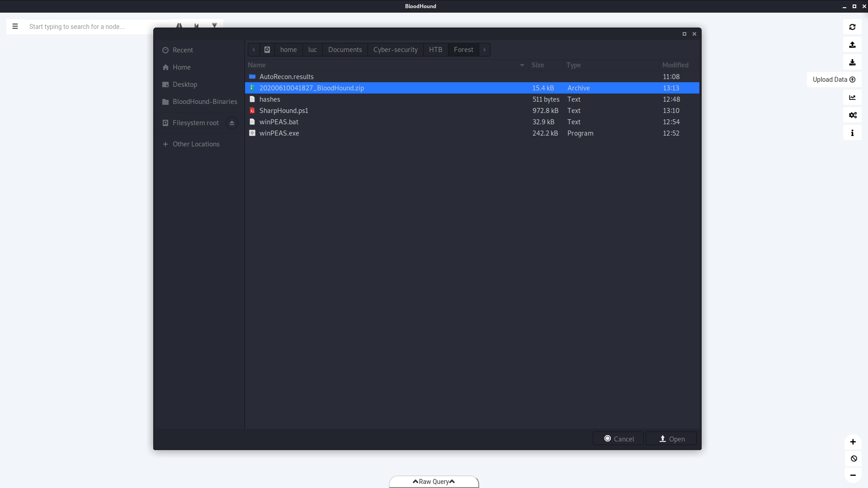
Task: Go to Documents in path bar
Action: point(345,50)
